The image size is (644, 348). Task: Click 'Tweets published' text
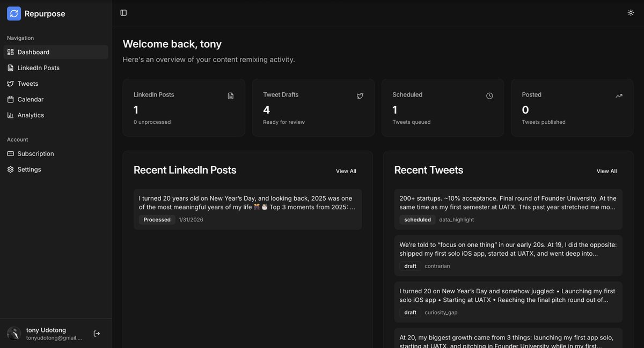544,122
